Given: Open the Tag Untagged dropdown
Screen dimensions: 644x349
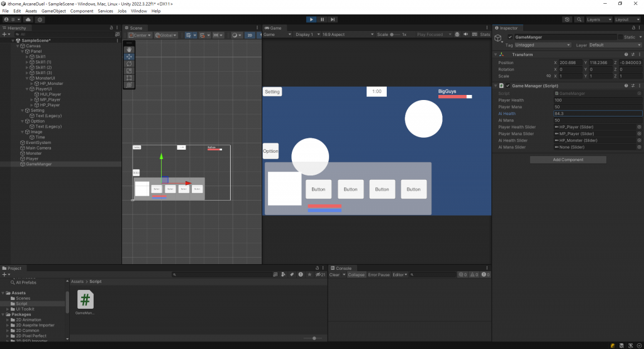Looking at the screenshot, I should [543, 45].
